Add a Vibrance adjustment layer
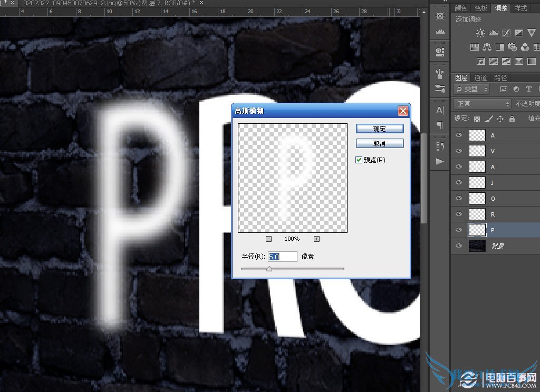The width and height of the screenshot is (540, 392). (x=532, y=33)
